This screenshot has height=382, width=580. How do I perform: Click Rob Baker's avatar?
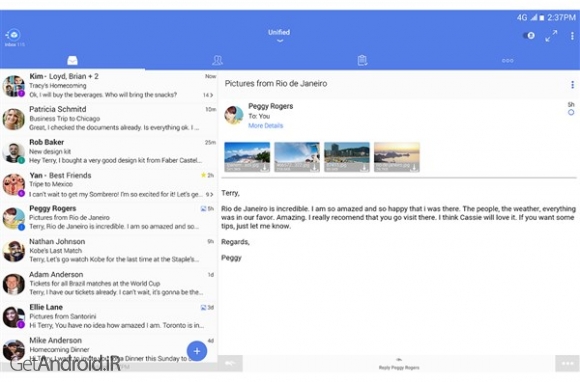click(14, 152)
